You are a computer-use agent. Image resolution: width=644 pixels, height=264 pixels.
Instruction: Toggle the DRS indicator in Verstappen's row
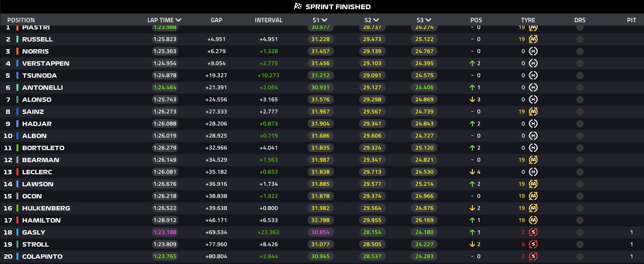coord(580,63)
